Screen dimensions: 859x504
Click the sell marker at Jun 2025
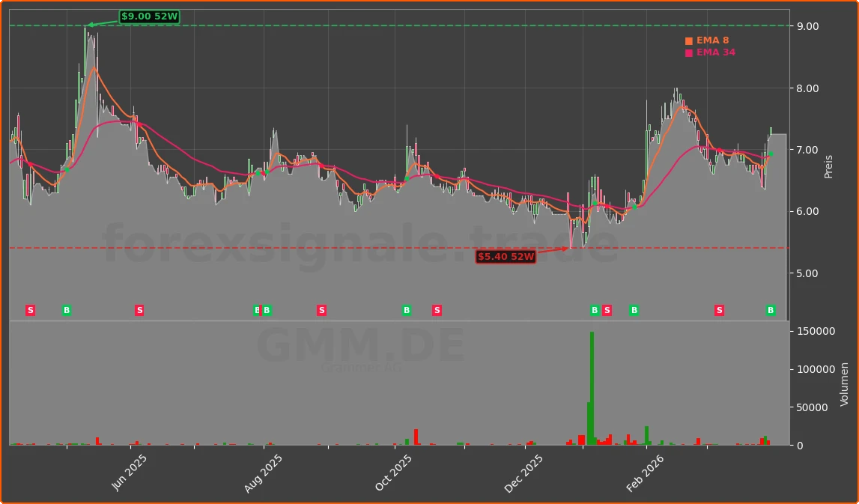tap(140, 311)
